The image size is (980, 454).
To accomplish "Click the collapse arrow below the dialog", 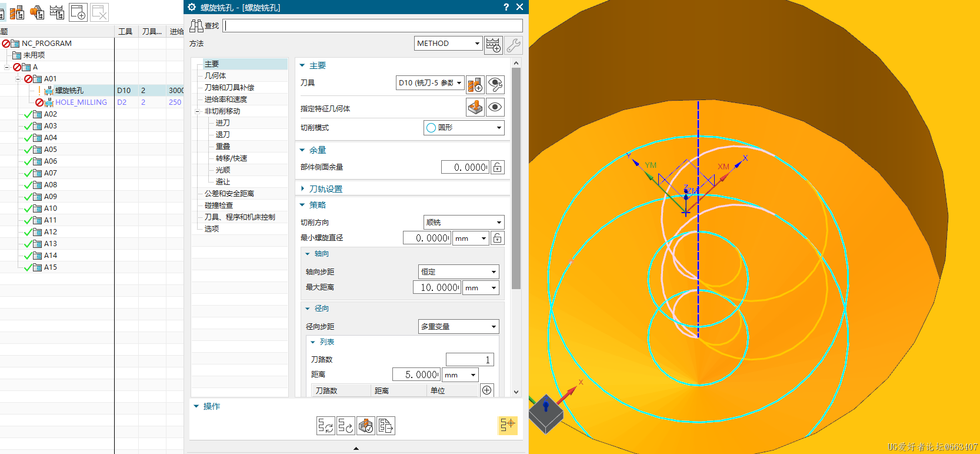I will 356,449.
